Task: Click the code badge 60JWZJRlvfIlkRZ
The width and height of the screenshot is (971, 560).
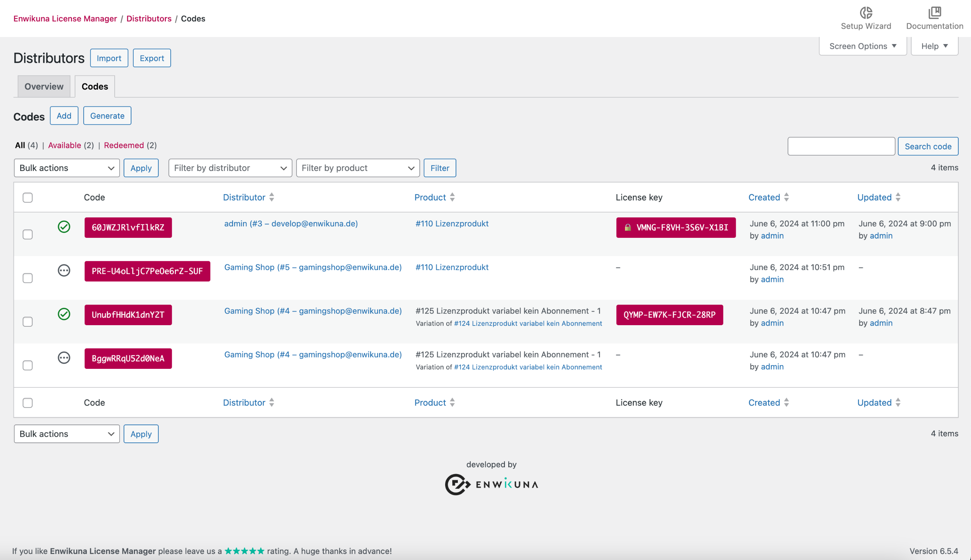Action: pos(128,227)
